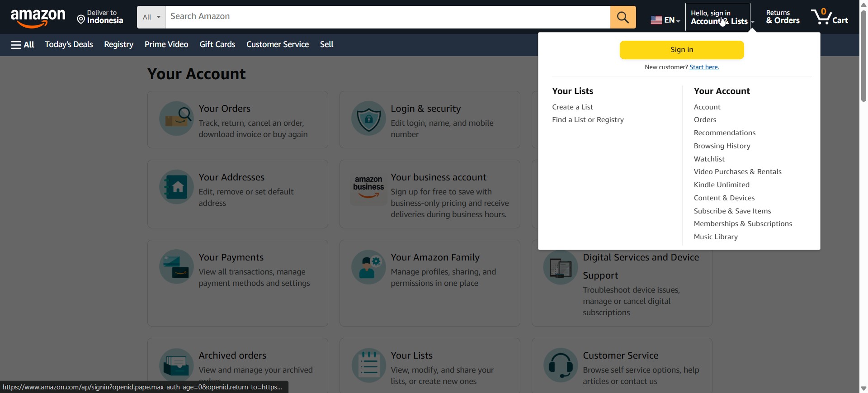
Task: Select Kindle Unlimited
Action: tap(722, 185)
